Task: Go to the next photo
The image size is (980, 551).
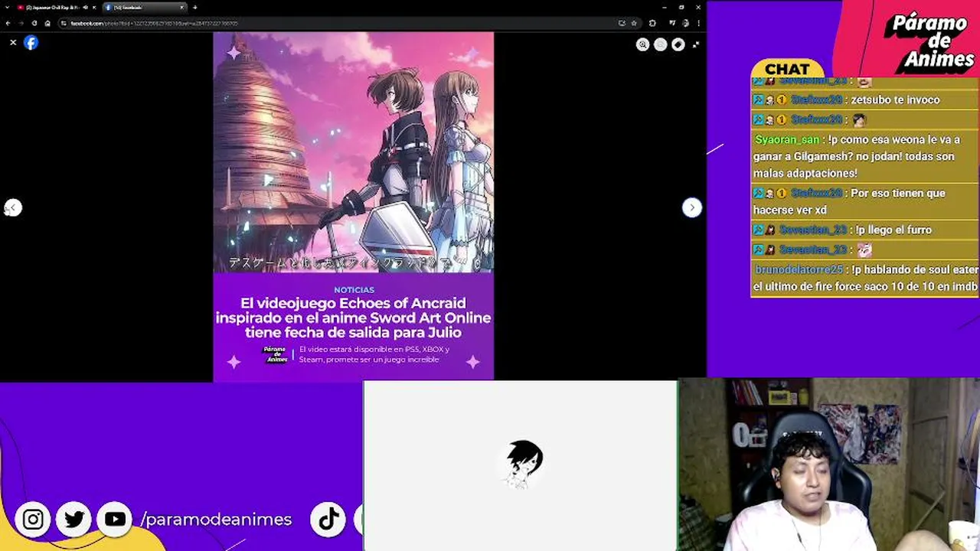Action: tap(691, 207)
